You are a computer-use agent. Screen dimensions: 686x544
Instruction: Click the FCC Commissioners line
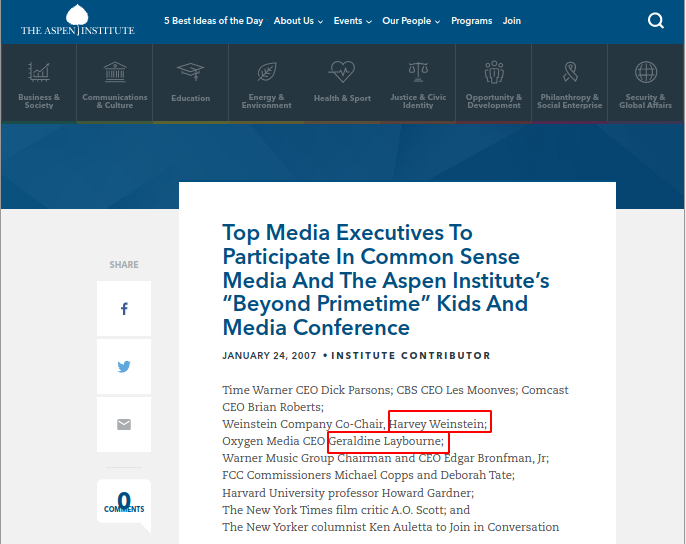tap(368, 475)
